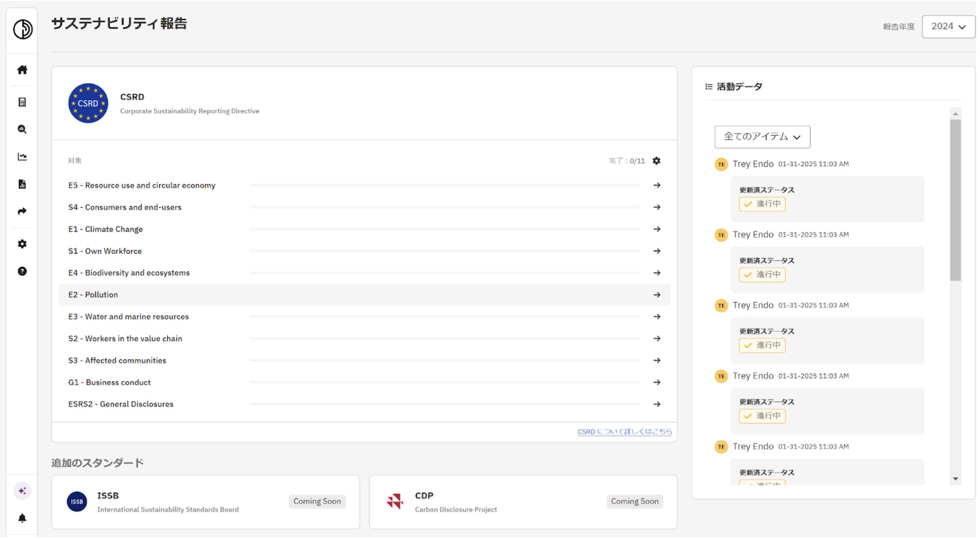Click the share arrow icon in the sidebar
Viewport: 980px width, 539px height.
[22, 211]
